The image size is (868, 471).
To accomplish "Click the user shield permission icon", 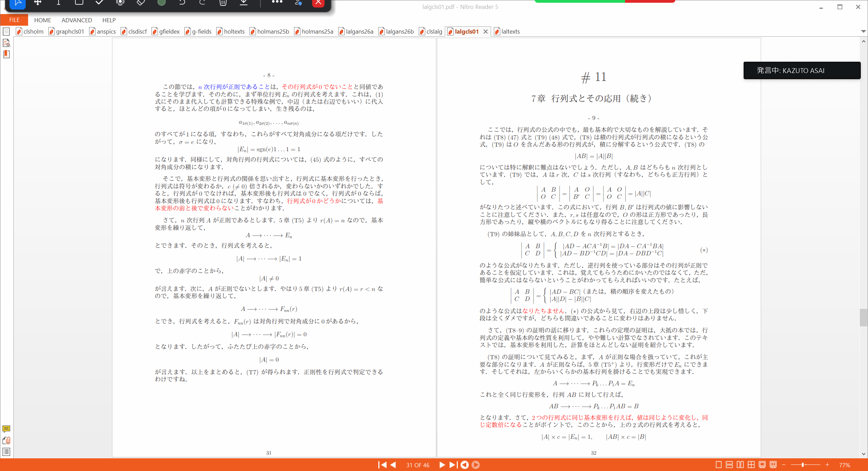I will pyautogui.click(x=298, y=3).
